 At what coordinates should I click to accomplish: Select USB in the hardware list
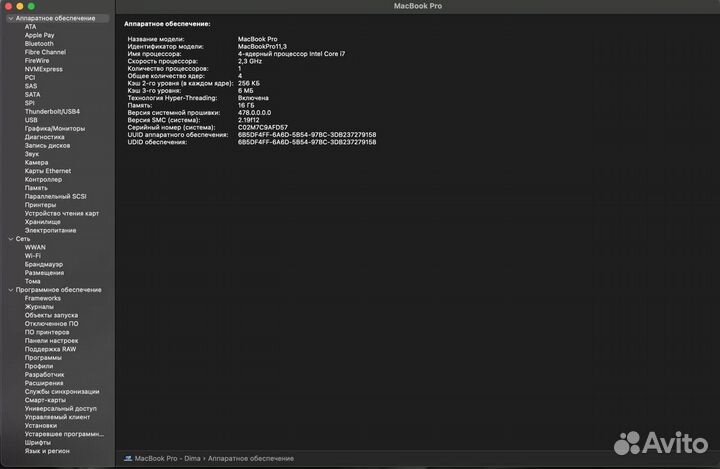click(x=31, y=120)
